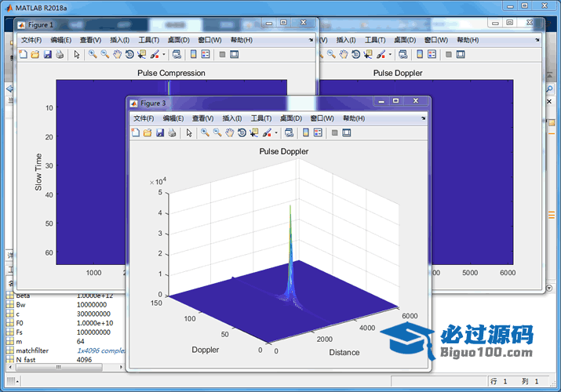Choose Data Cursor tool in Figure 3
The width and height of the screenshot is (561, 392).
[254, 133]
